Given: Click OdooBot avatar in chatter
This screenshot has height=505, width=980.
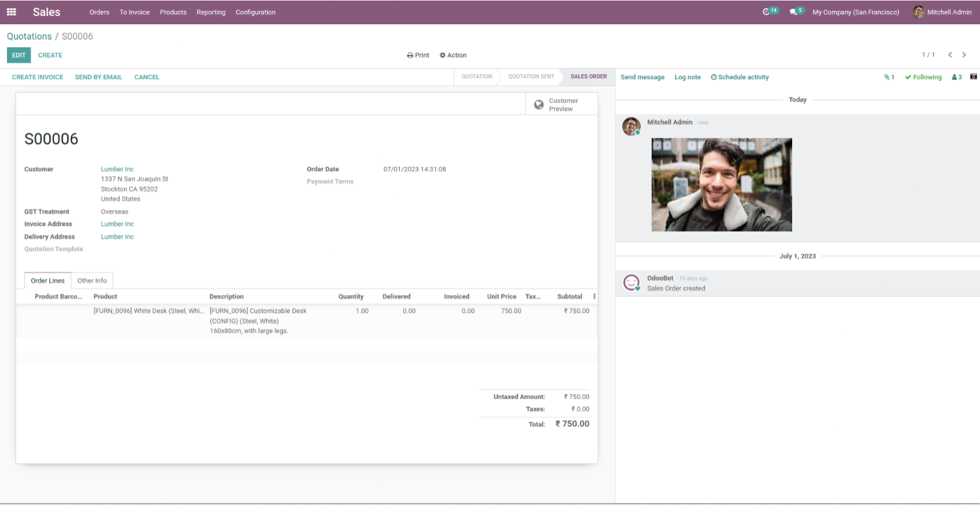Looking at the screenshot, I should click(631, 282).
